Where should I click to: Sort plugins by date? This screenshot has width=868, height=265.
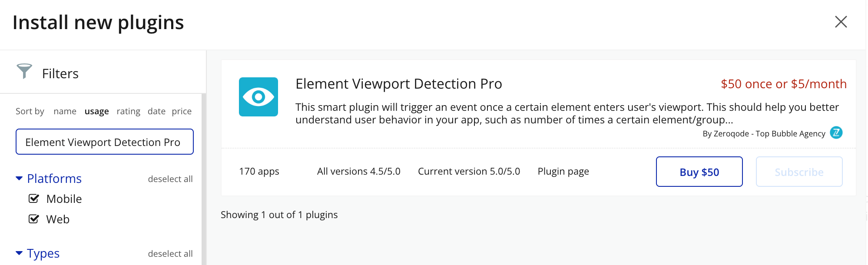tap(156, 111)
